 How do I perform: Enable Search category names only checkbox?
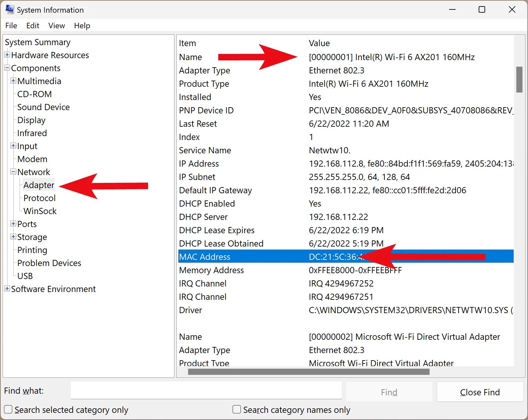(x=237, y=409)
